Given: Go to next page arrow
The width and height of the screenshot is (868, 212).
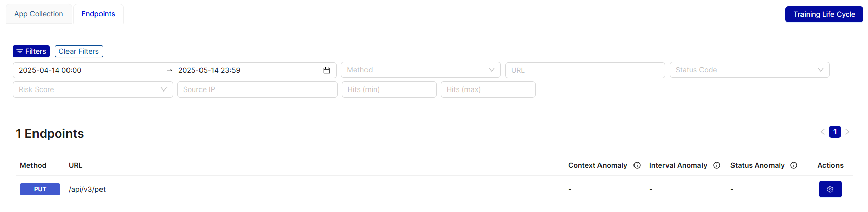Looking at the screenshot, I should 847,132.
